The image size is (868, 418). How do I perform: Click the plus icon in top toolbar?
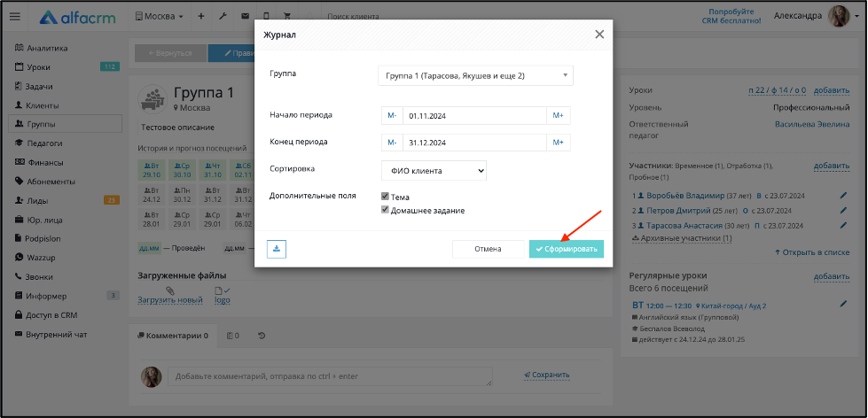201,17
